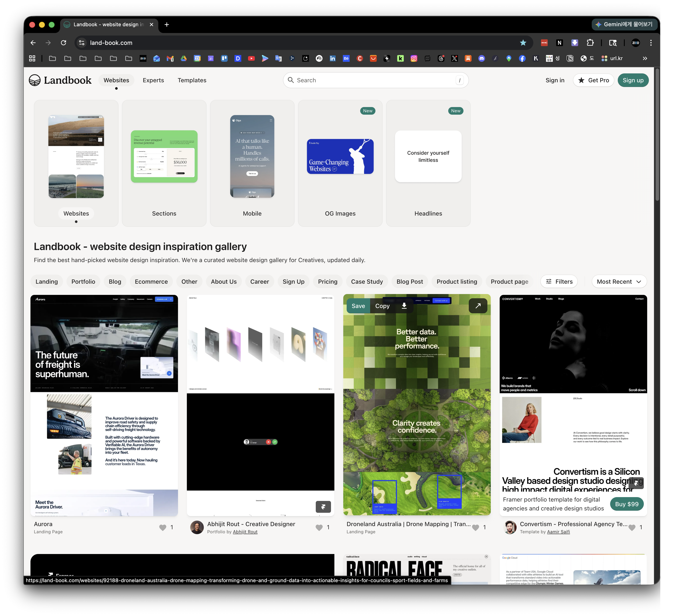Click the green Sign up button
Viewport: 684px width, 616px height.
633,80
